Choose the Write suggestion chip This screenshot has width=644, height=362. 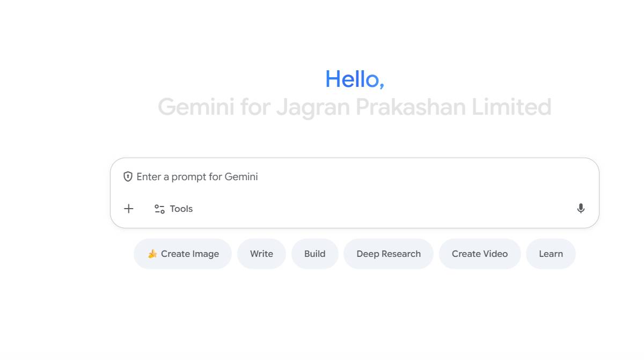(261, 254)
